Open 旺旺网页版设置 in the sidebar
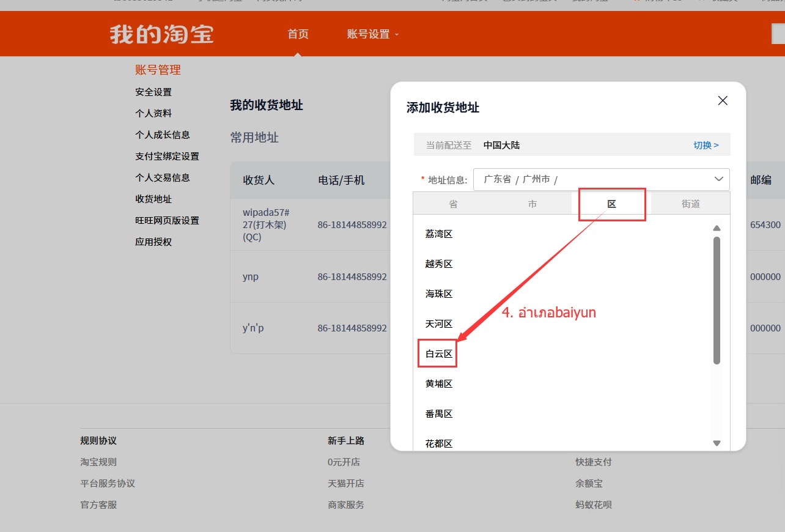The image size is (785, 532). pos(167,220)
